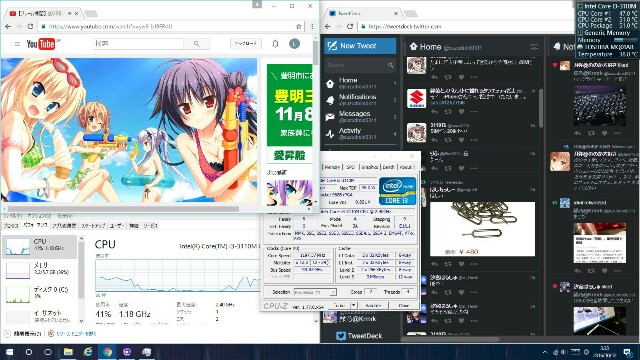Select the Ethernet entry in Task Manager sidebar

(x=39, y=316)
